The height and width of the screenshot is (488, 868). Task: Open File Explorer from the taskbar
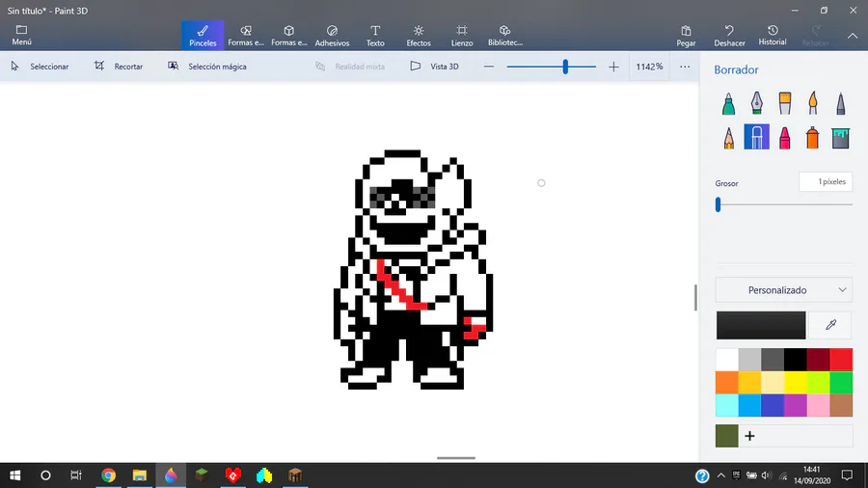(140, 475)
